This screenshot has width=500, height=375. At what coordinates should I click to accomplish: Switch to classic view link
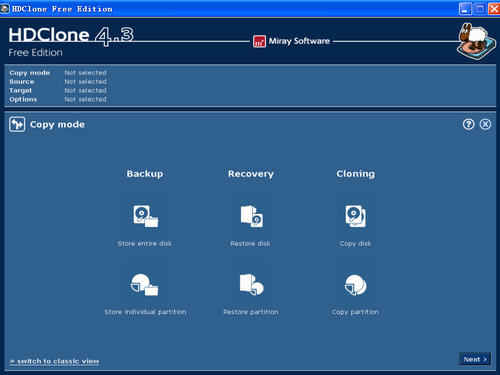(x=54, y=361)
